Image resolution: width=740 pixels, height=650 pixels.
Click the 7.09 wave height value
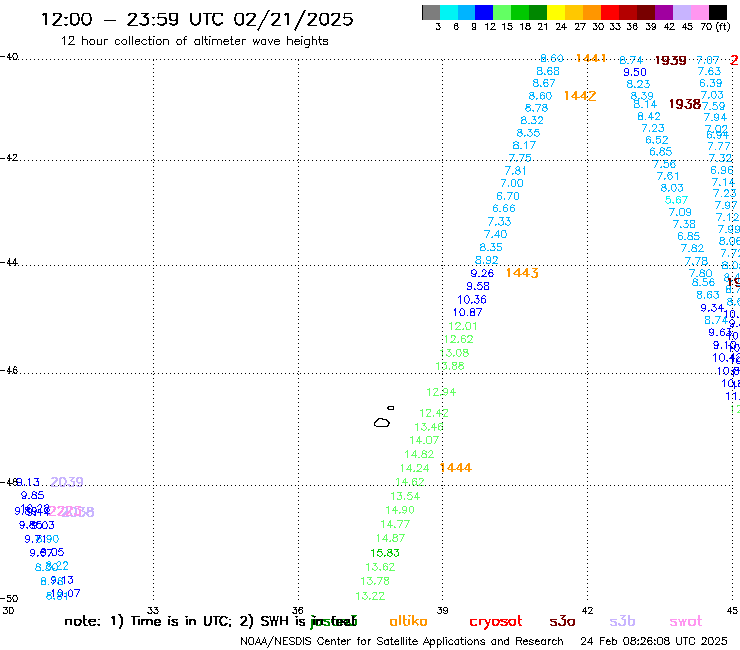680,212
